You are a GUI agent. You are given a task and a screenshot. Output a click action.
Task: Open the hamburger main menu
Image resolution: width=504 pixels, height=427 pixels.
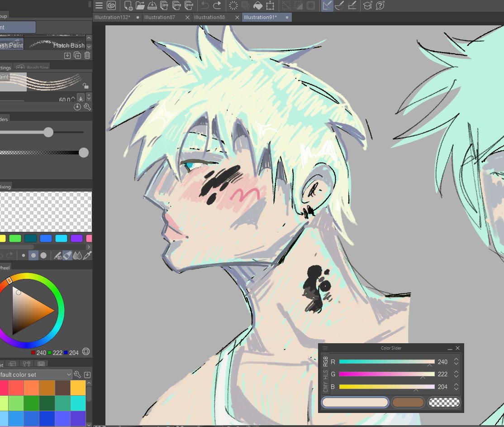(99, 5)
